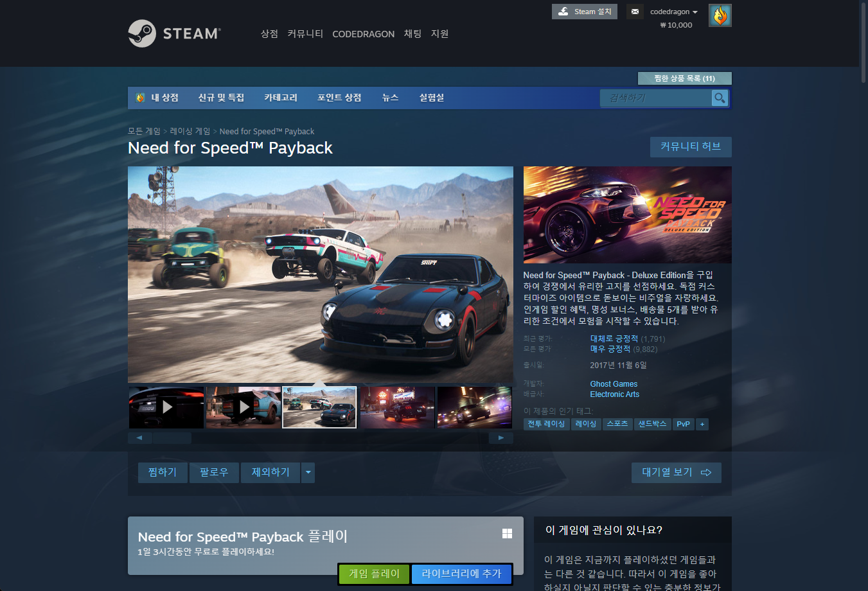
Task: Click the 스포츠 tag
Action: click(x=617, y=424)
